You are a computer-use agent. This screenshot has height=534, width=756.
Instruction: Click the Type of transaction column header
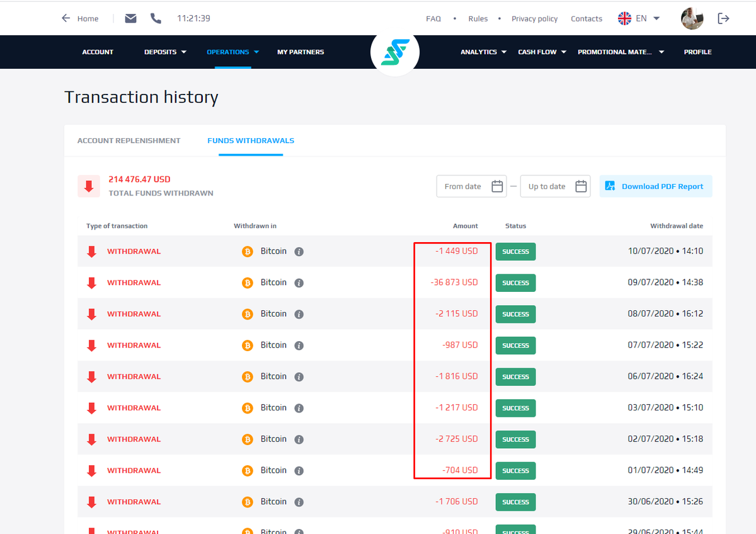(x=117, y=226)
